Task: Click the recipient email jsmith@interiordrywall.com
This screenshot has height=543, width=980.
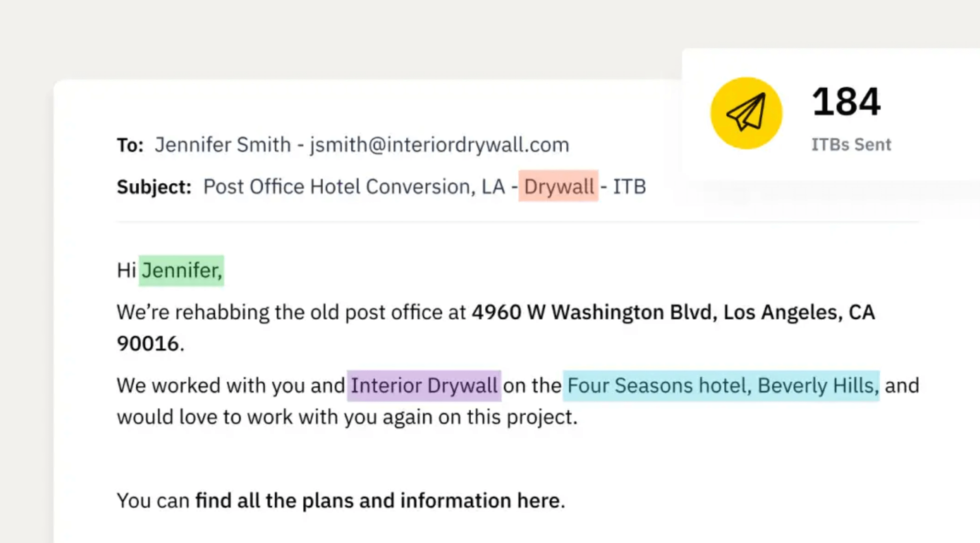Action: (x=439, y=145)
